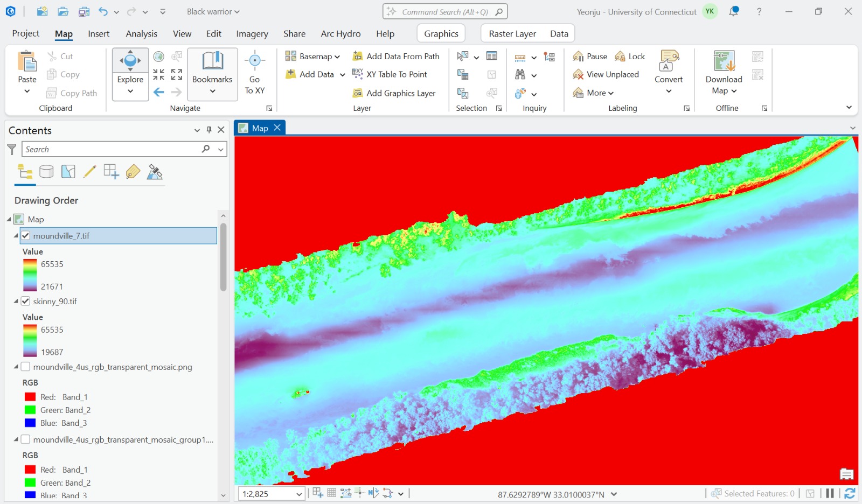Click the Lock labels button
This screenshot has width=862, height=504.
click(x=630, y=56)
